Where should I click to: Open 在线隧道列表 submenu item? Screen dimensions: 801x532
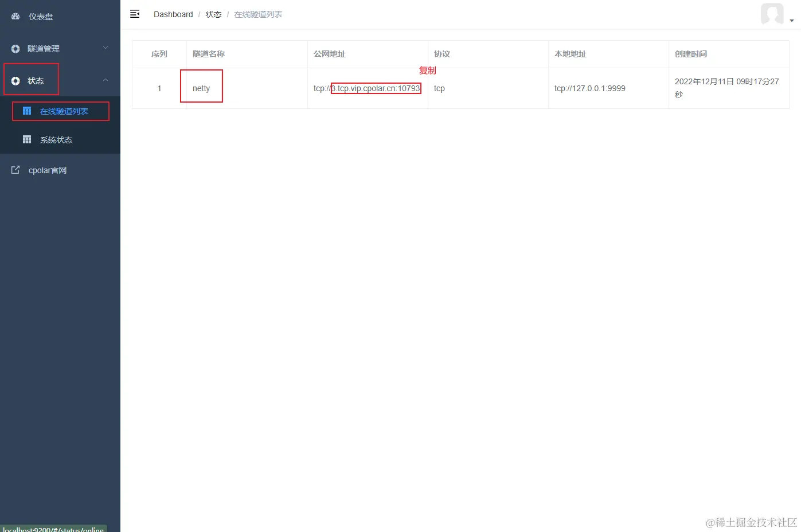(60, 111)
